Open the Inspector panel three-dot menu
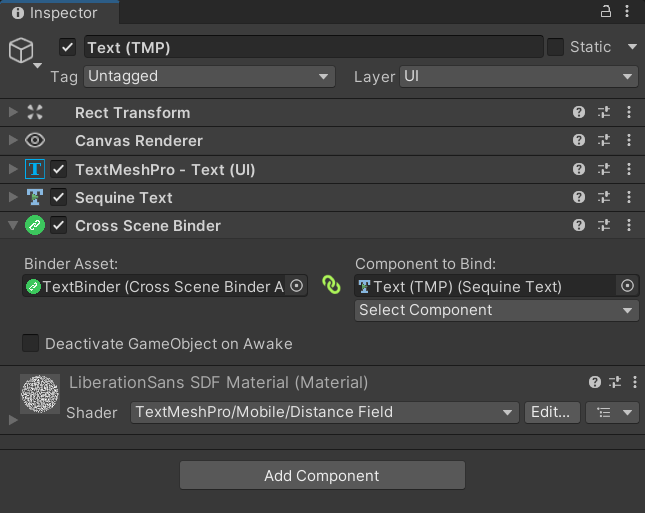The width and height of the screenshot is (645, 513). click(x=629, y=12)
